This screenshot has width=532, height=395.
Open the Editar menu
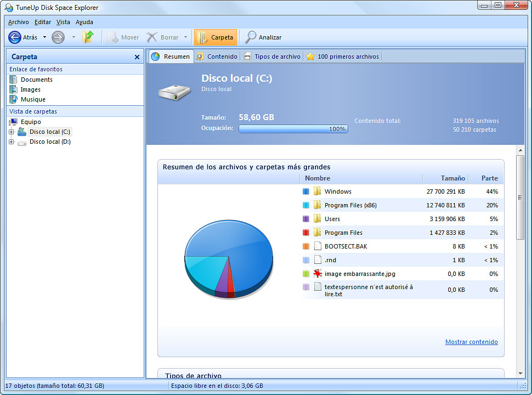pyautogui.click(x=43, y=22)
